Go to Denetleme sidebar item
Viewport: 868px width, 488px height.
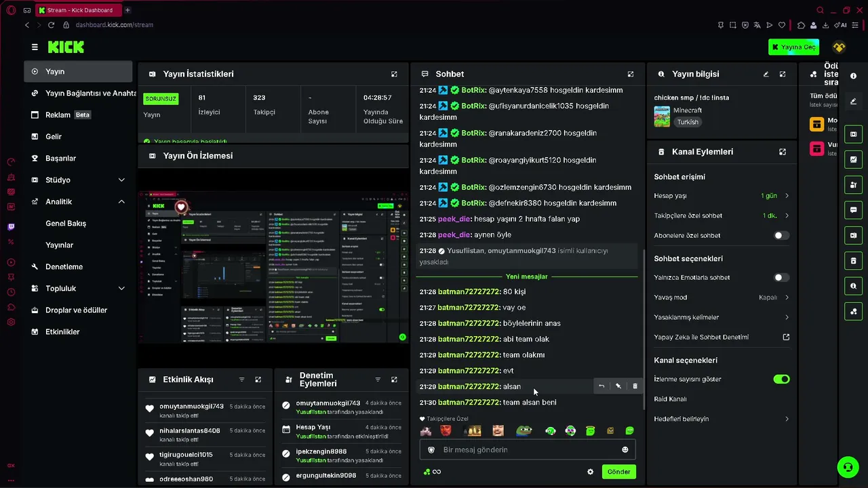pos(78,266)
